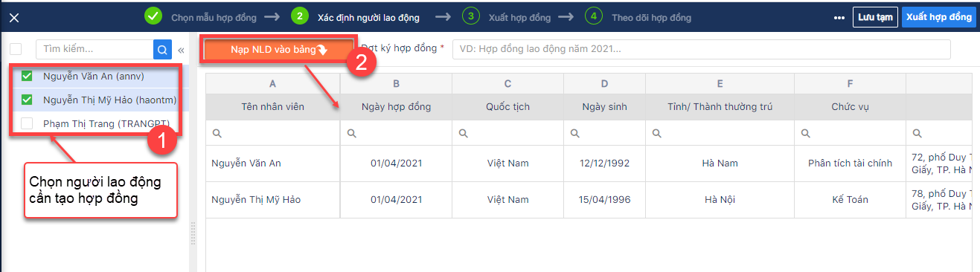Viewport: 980px width, 272px height.
Task: Go to Theo dõi hợp đồng step label
Action: [651, 16]
